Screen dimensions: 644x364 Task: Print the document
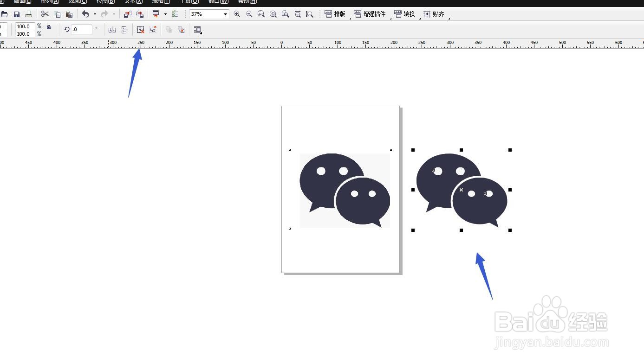tap(28, 13)
